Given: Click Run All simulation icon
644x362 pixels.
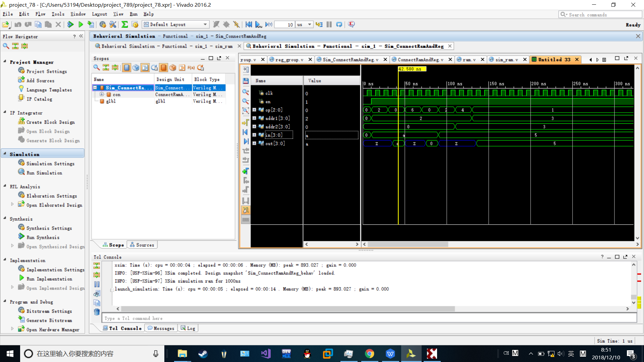Looking at the screenshot, I should tap(258, 24).
